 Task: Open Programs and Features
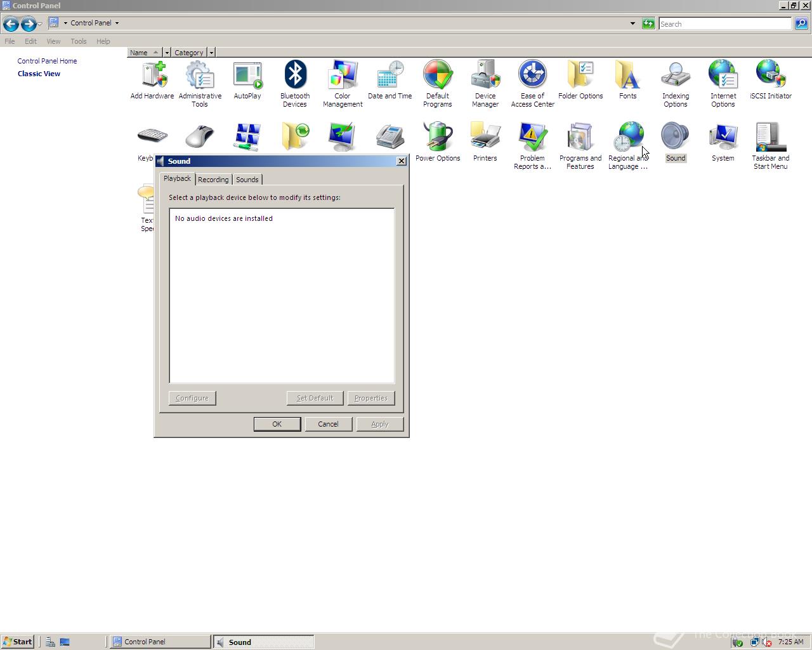coord(580,146)
